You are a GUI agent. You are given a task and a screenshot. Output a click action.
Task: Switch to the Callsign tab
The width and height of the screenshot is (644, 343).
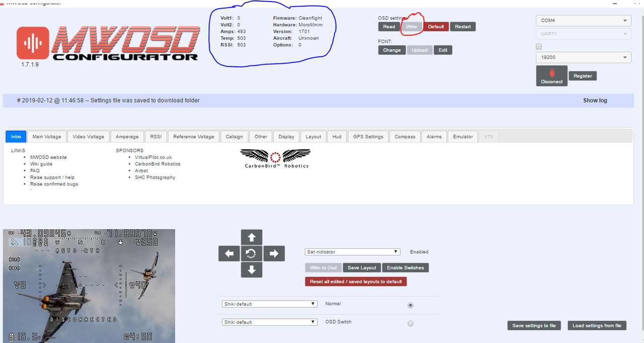click(x=234, y=136)
